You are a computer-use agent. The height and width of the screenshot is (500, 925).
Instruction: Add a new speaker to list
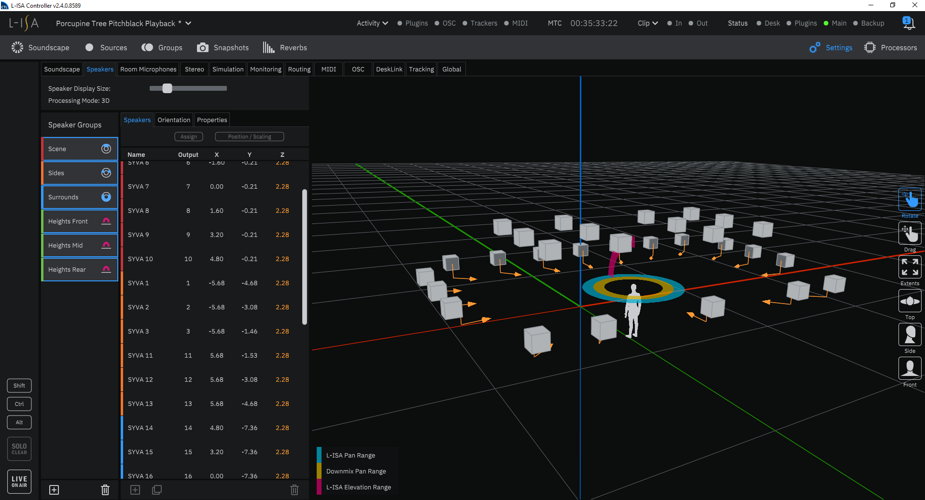coord(135,489)
